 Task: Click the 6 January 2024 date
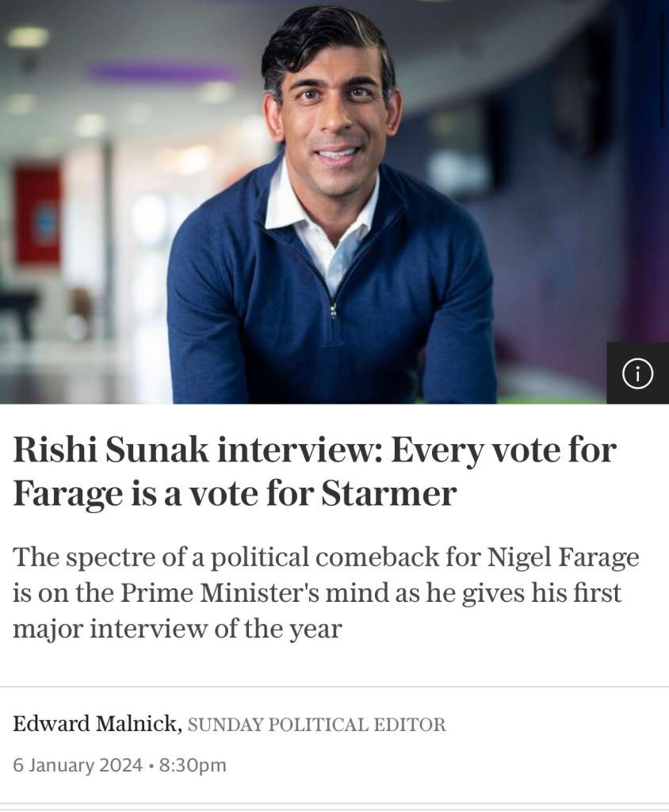[x=78, y=765]
